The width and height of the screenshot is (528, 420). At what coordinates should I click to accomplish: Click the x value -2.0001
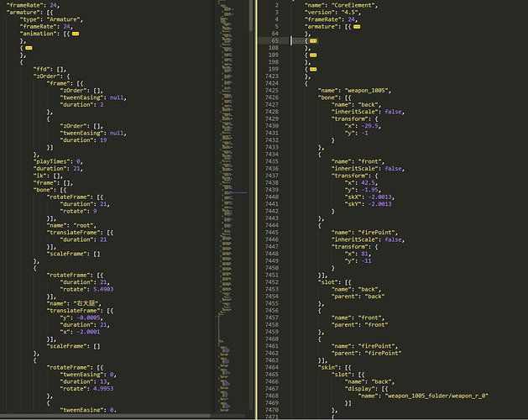88,332
